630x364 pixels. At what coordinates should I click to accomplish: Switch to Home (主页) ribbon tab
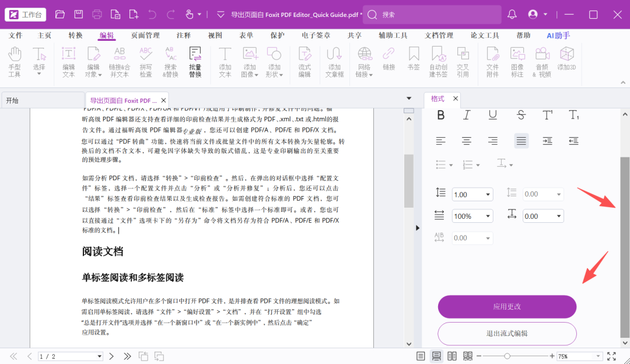[x=44, y=36]
